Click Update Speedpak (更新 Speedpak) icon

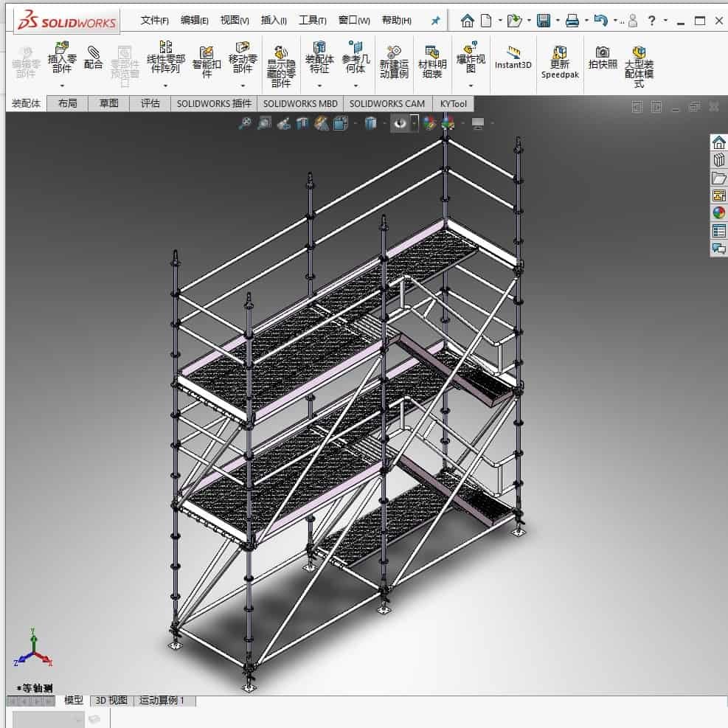pos(560,62)
